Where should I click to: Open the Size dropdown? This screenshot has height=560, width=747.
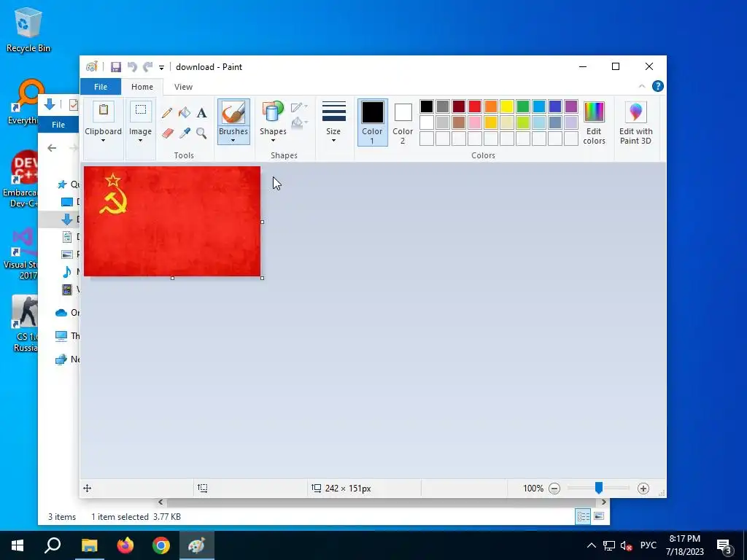pos(333,122)
